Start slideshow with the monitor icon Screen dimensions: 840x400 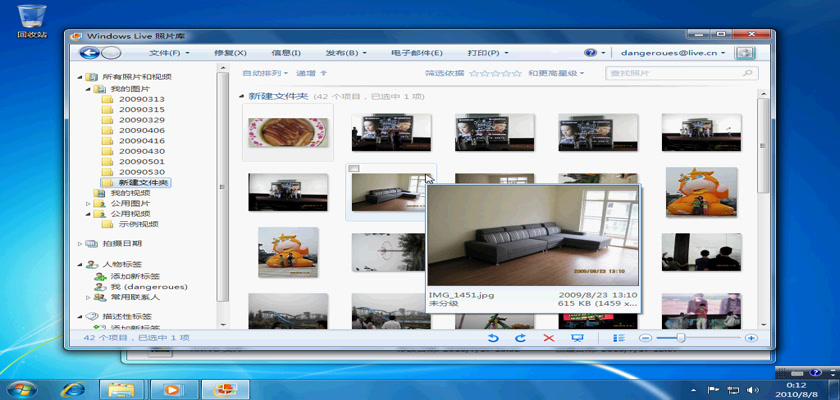tap(577, 339)
